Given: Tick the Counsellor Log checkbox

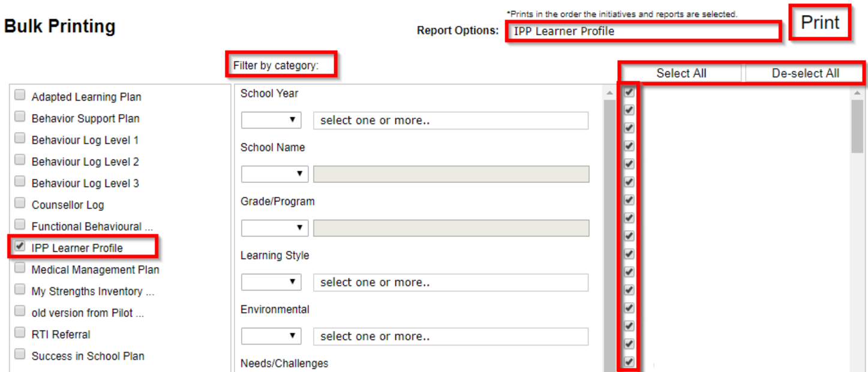Looking at the screenshot, I should tap(20, 203).
